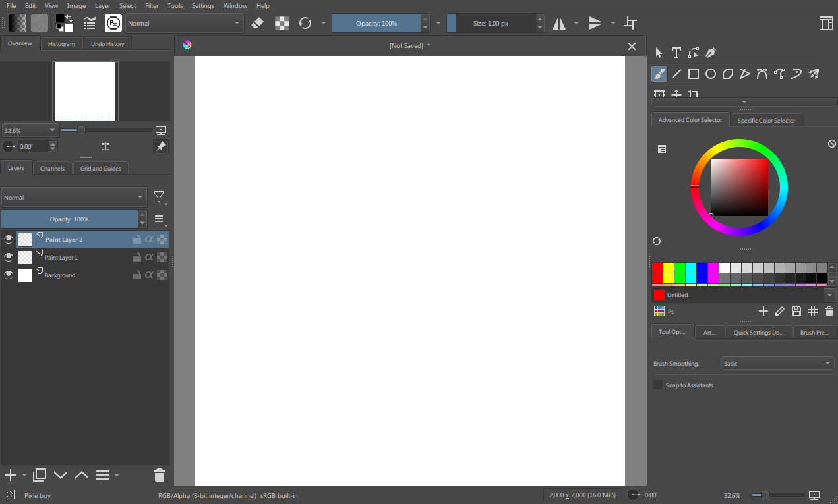Viewport: 838px width, 504px height.
Task: Delete layer using trash icon
Action: click(159, 475)
